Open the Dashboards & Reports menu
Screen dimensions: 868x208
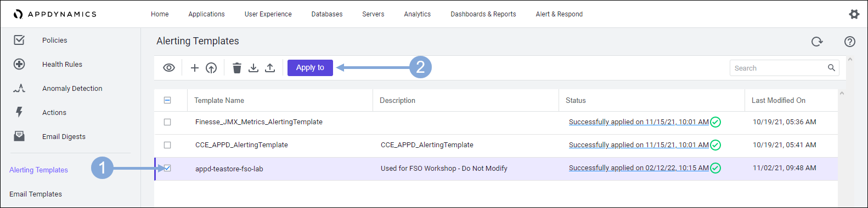point(483,14)
